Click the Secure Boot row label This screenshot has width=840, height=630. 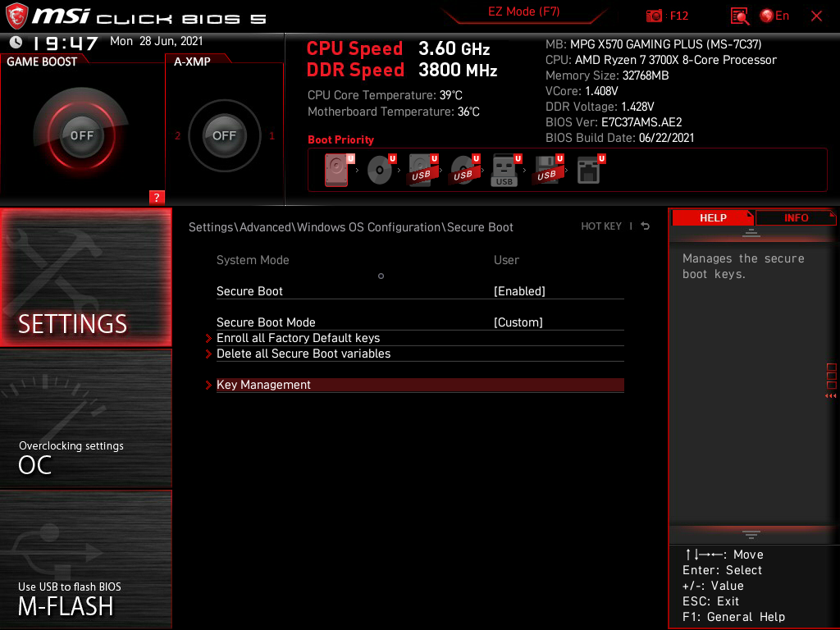click(x=249, y=291)
